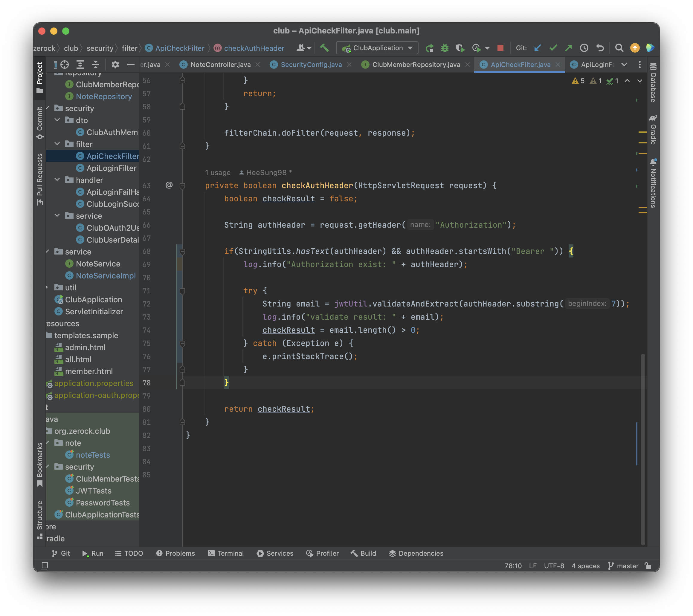Click the editor vertical scrollbar thumb
Viewport: 693px width, 616px height.
642,447
